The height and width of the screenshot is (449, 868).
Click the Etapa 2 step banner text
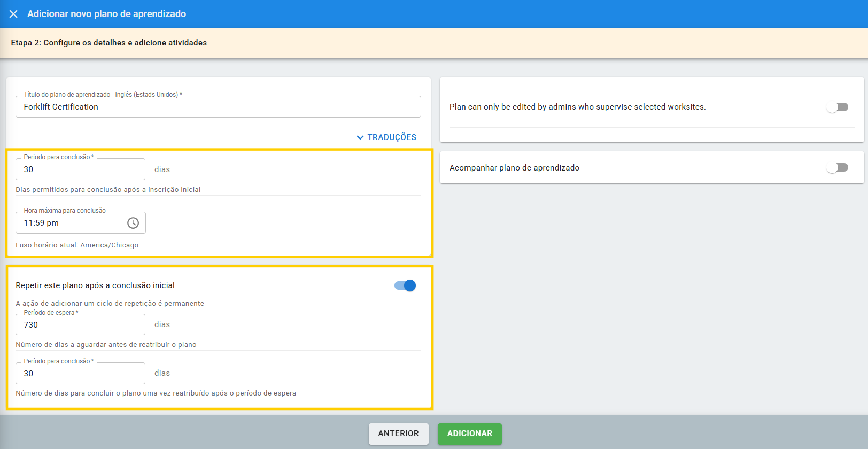(x=109, y=43)
